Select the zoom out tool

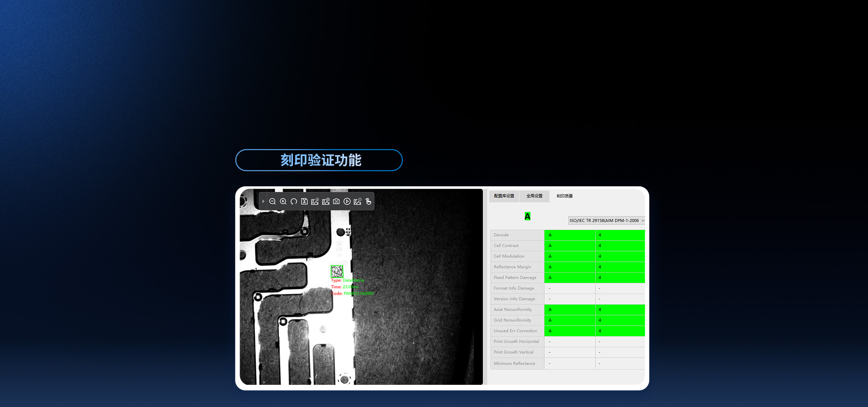click(x=273, y=201)
